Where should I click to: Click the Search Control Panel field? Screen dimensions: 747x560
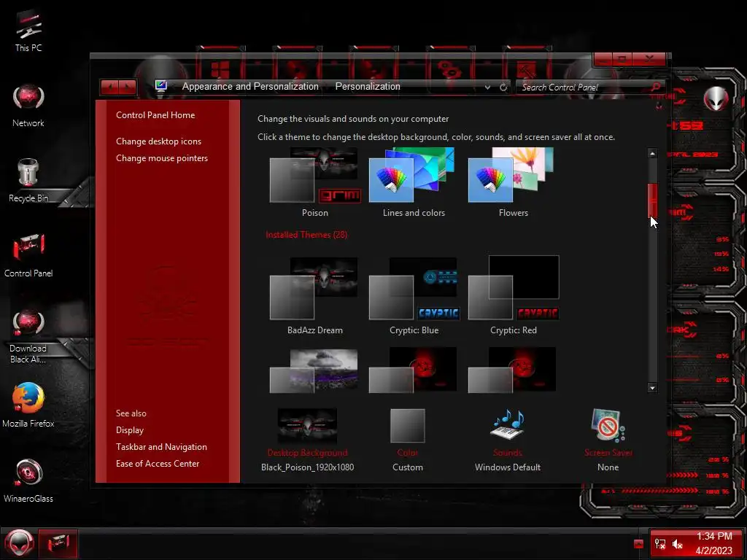pos(584,87)
